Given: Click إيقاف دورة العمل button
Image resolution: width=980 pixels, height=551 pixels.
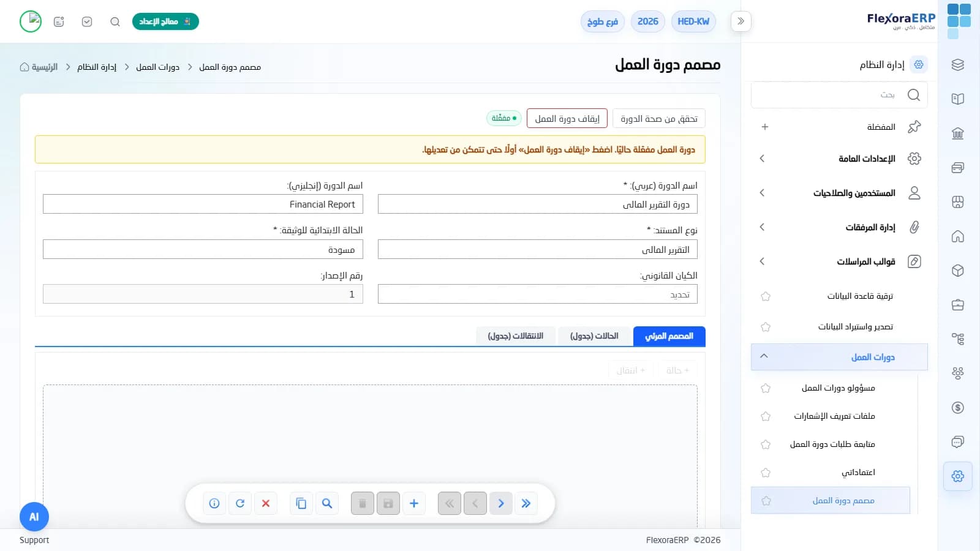Looking at the screenshot, I should (567, 118).
